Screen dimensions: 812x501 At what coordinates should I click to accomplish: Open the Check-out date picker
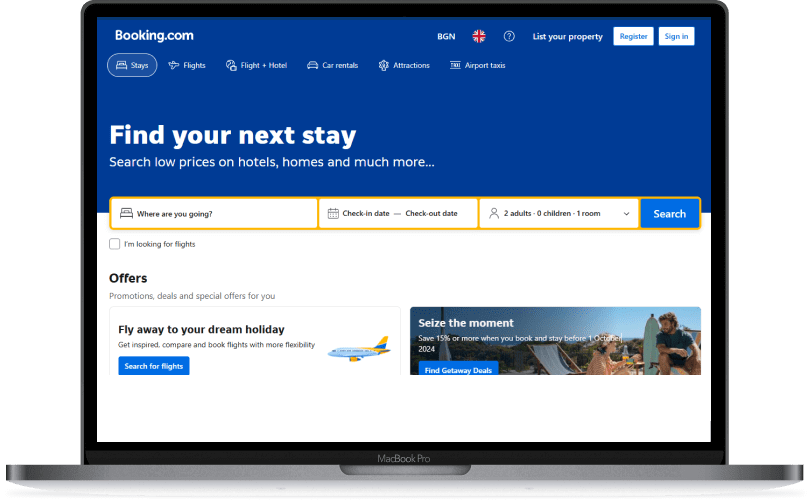click(x=431, y=213)
